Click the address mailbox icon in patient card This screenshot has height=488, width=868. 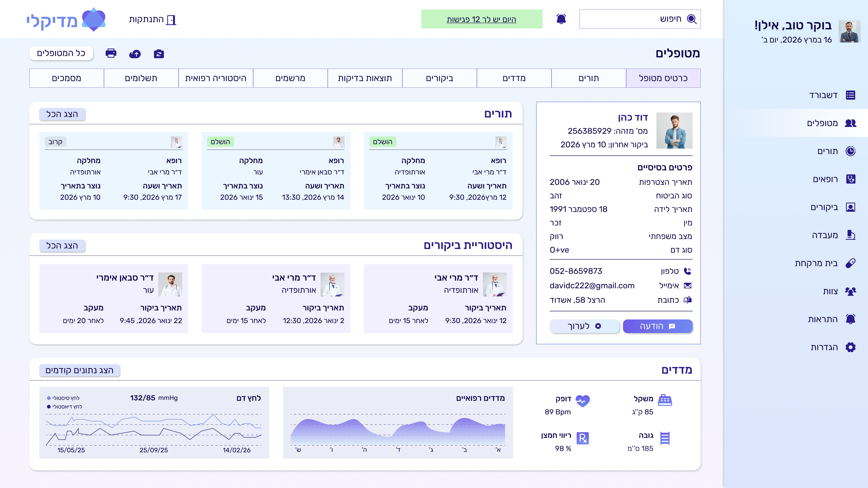687,300
